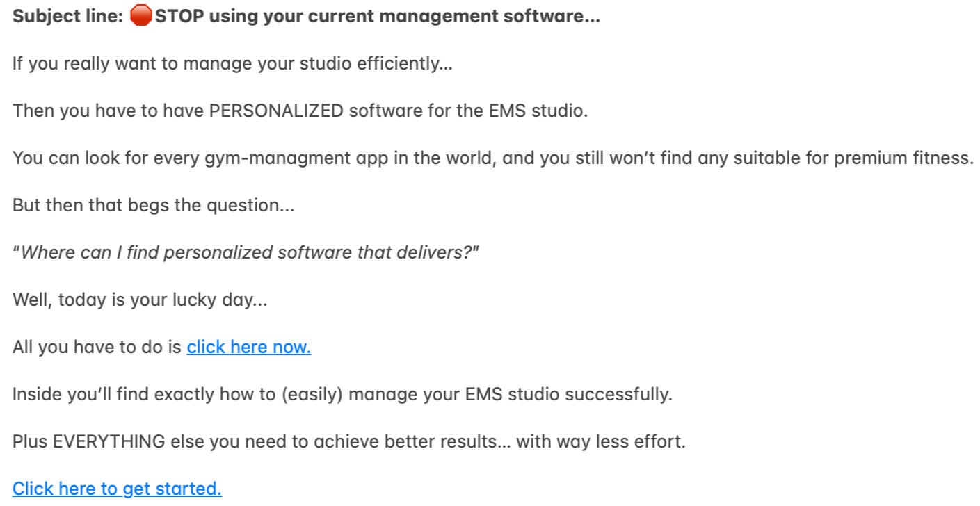This screenshot has height=506, width=980.
Task: Click the "Well, today is your lucky day" line
Action: tap(139, 300)
